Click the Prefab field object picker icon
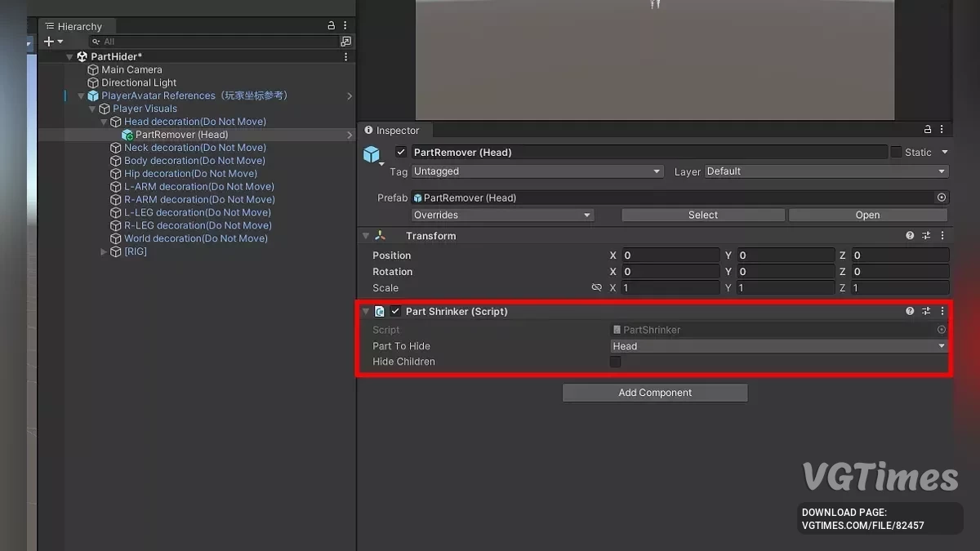980x551 pixels. (942, 198)
